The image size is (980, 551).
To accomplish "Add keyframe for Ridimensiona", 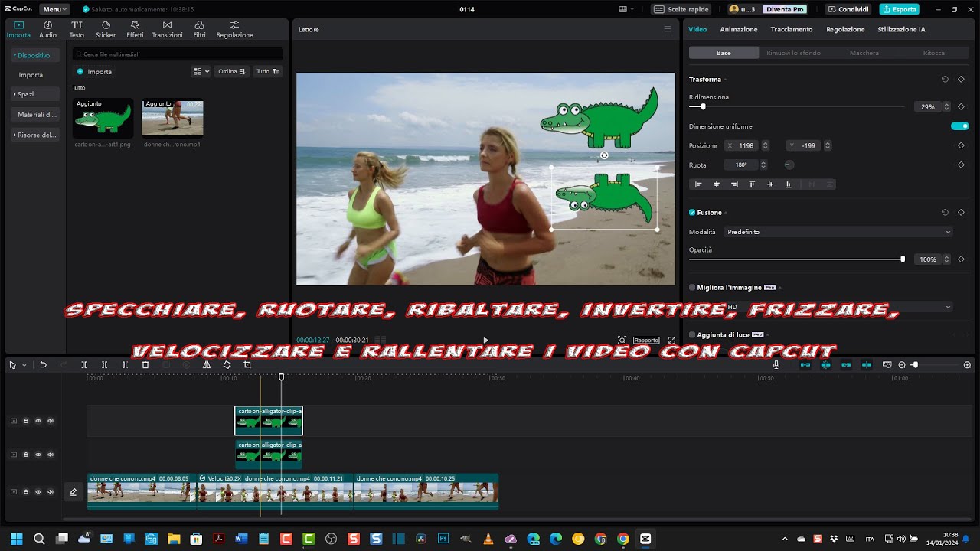I will tap(961, 107).
